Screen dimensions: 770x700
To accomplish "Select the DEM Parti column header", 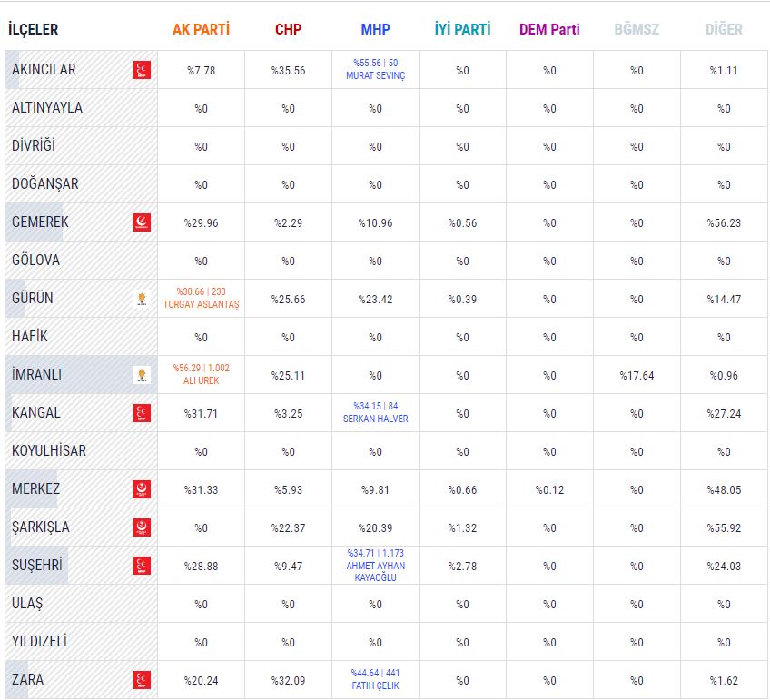I will coord(549,30).
